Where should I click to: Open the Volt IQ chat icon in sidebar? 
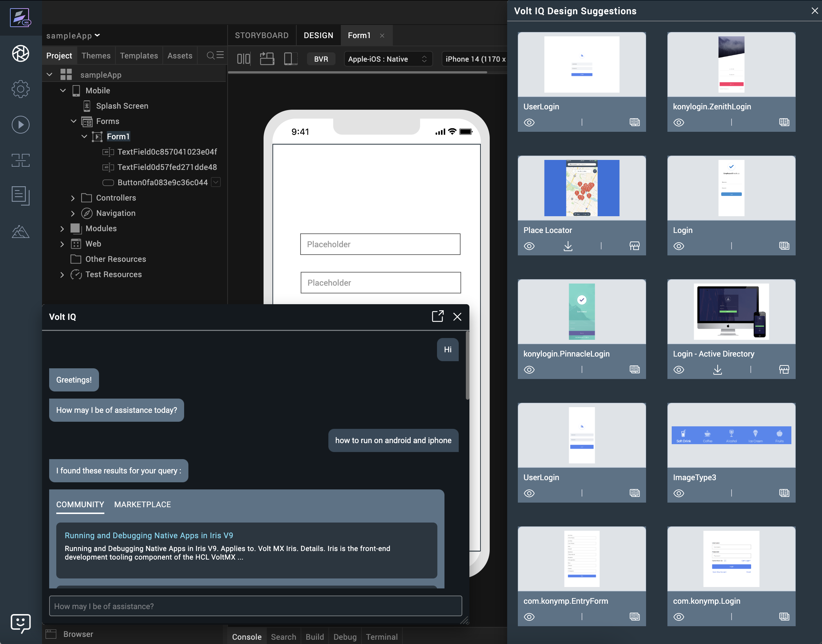(x=20, y=623)
